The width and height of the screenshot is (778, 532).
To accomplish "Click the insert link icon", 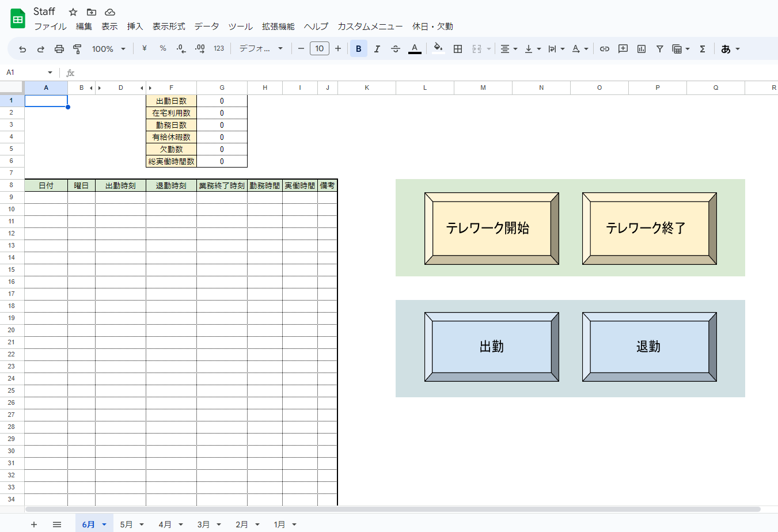I will click(604, 48).
